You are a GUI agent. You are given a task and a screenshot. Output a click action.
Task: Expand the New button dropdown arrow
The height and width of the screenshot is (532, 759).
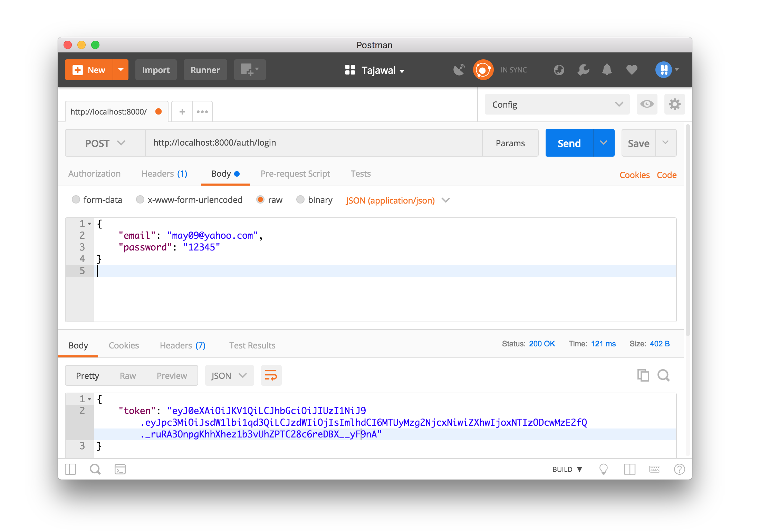121,70
